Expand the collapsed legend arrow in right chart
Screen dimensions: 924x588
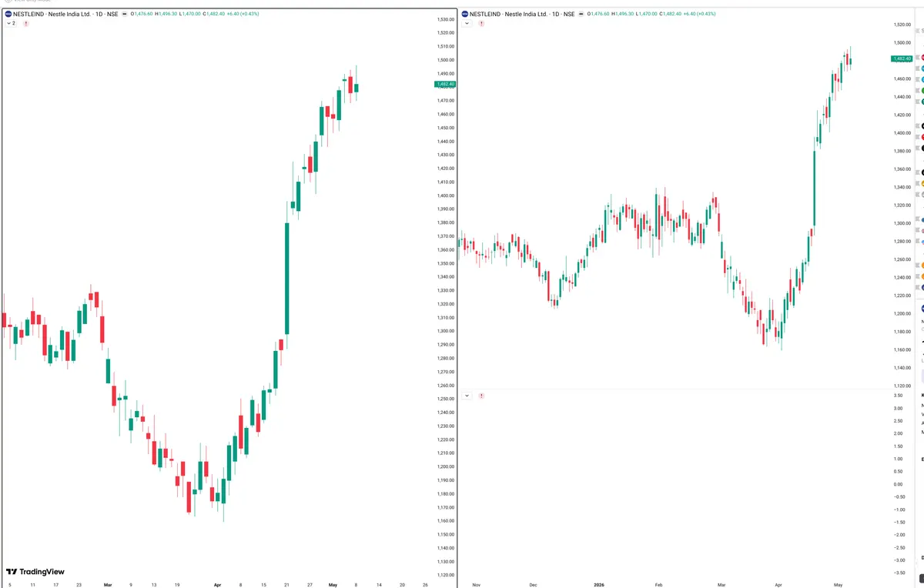pos(467,24)
